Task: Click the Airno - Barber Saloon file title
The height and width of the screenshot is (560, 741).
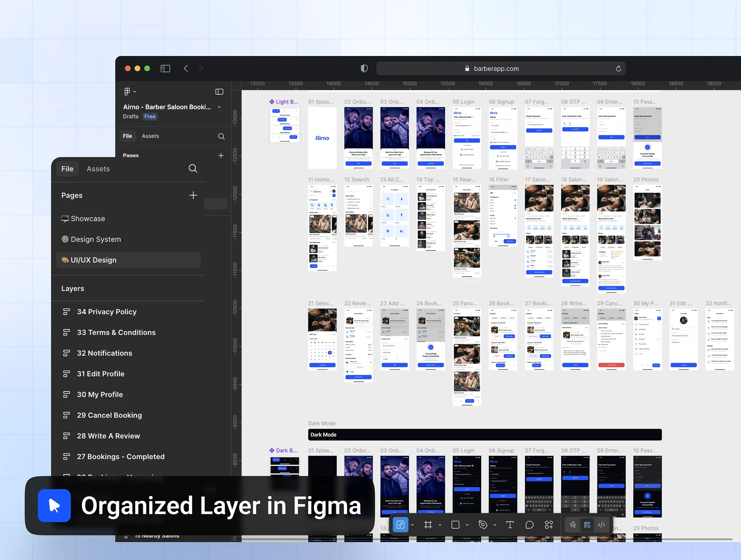Action: (167, 107)
